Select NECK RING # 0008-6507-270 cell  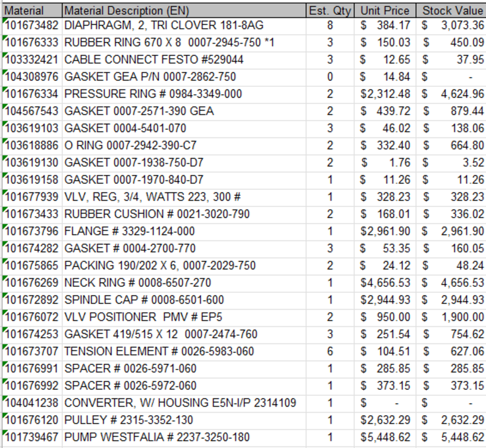[184, 284]
